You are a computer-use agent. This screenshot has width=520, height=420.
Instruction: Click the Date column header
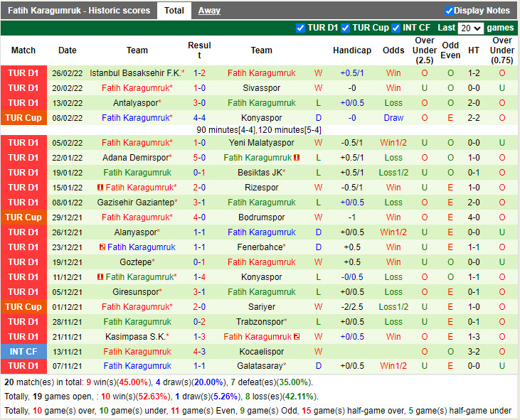click(x=68, y=50)
